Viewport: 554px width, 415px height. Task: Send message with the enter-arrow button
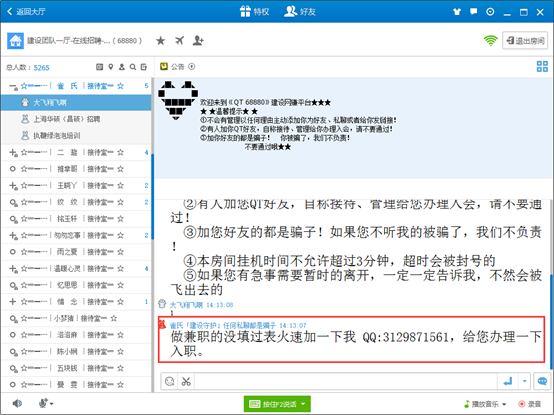point(508,381)
